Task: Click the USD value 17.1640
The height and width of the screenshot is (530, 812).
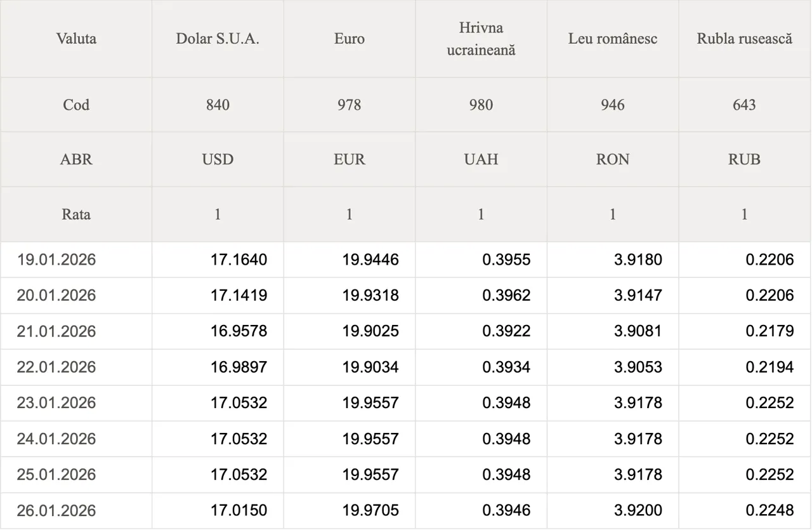Action: click(239, 260)
